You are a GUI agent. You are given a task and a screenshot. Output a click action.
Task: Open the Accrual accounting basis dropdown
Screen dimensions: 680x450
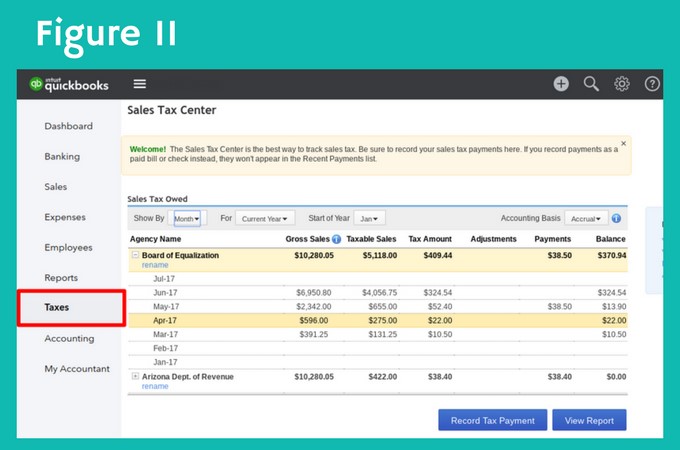[x=586, y=218]
